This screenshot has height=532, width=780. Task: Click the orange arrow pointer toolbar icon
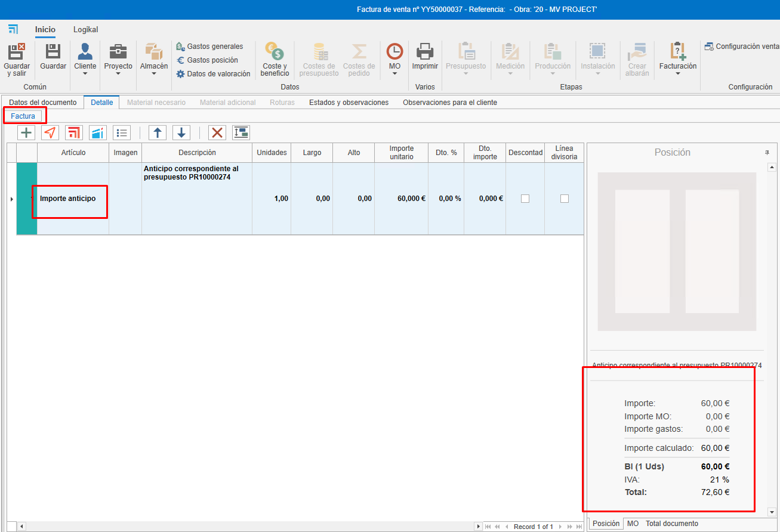tap(50, 132)
